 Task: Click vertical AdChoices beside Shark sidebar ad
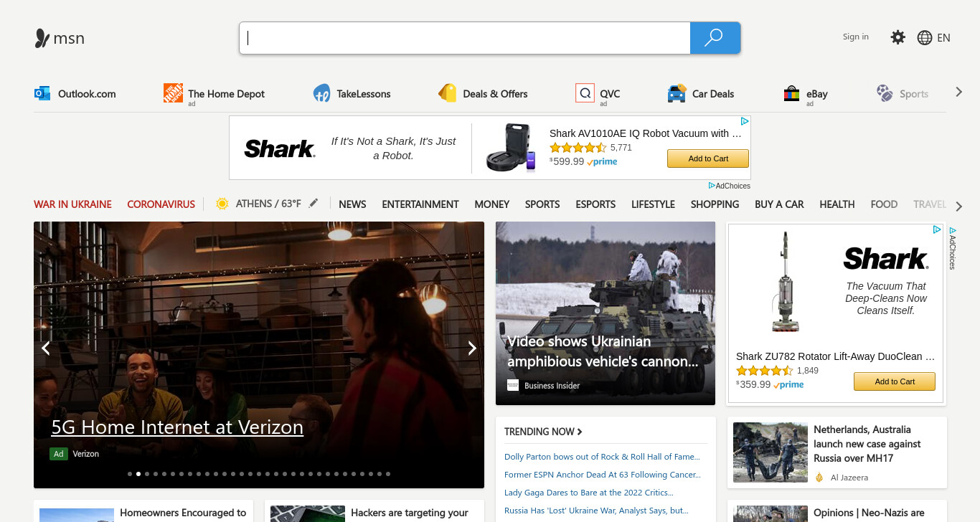(953, 248)
